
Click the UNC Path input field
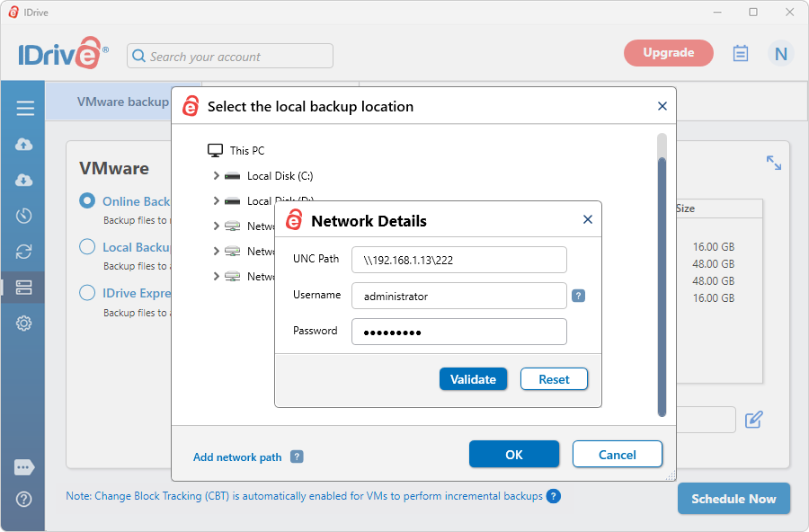(459, 260)
